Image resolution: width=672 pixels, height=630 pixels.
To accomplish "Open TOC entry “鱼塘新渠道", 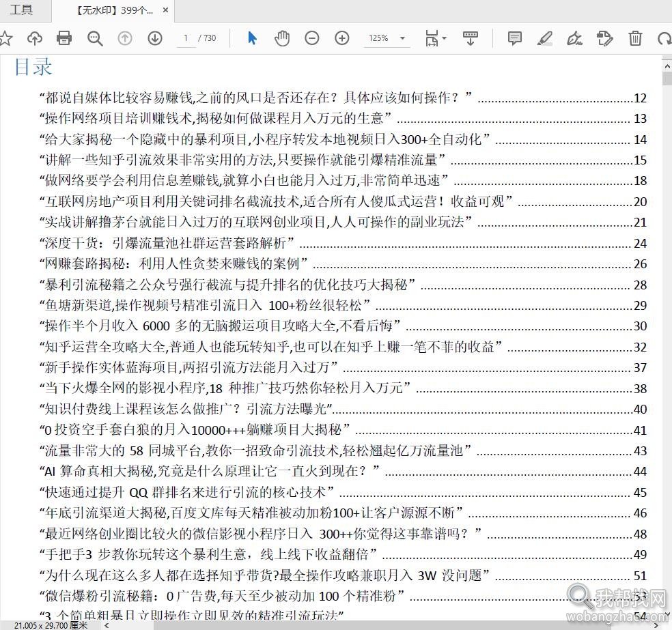I will [x=343, y=305].
